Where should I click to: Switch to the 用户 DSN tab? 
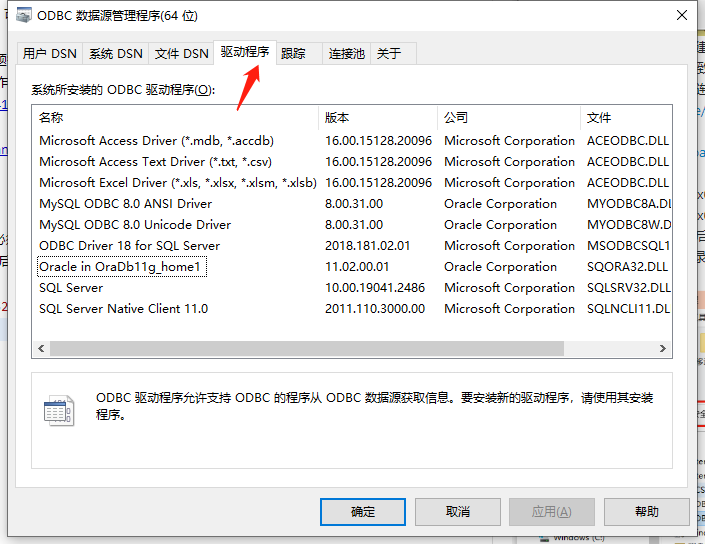coord(49,54)
